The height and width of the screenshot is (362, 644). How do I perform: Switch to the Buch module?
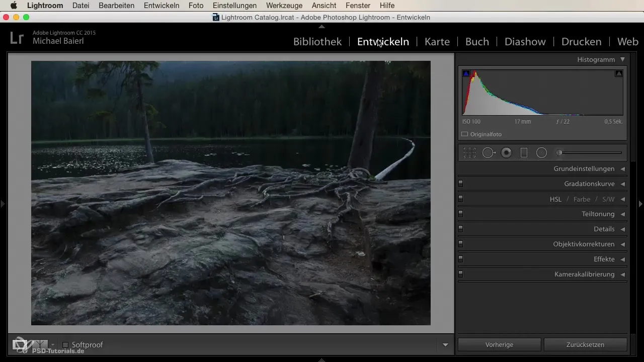pyautogui.click(x=477, y=42)
